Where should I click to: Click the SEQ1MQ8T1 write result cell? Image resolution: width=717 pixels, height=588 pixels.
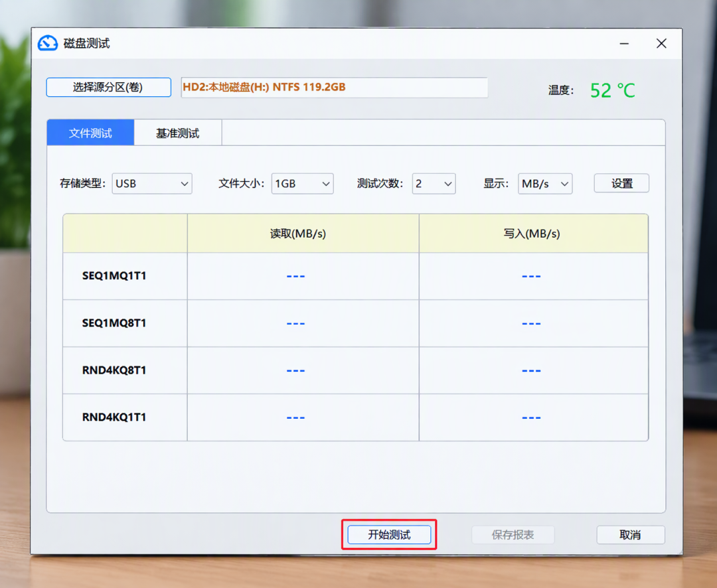coord(533,323)
